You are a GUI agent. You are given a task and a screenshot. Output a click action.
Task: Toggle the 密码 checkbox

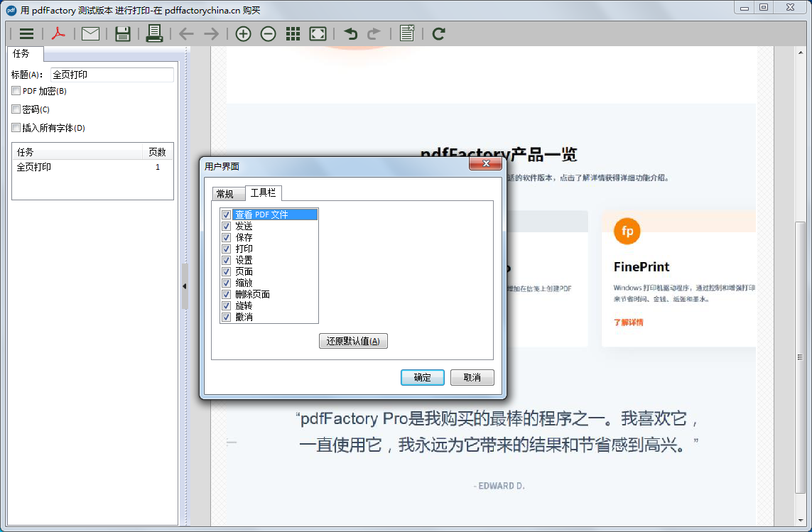[x=16, y=109]
